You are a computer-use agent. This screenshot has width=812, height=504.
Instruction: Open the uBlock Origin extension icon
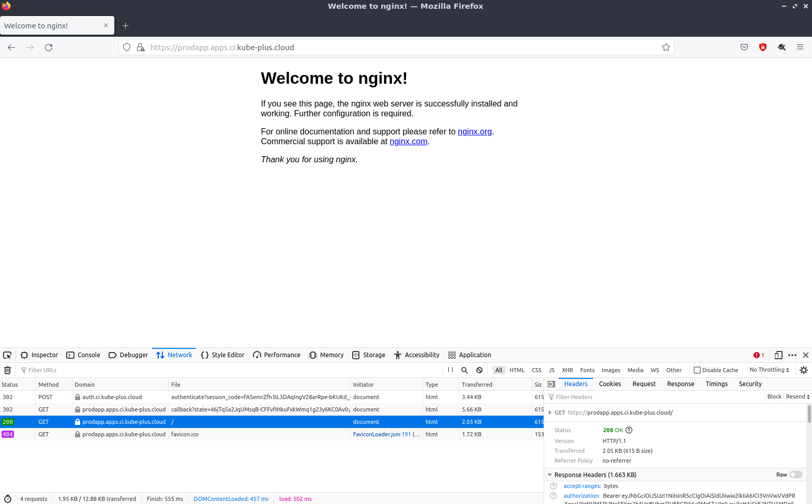coord(763,47)
